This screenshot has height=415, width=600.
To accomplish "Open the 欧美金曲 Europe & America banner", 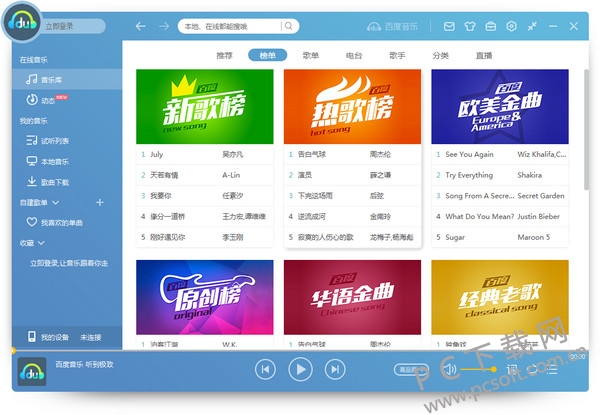I will coord(500,107).
